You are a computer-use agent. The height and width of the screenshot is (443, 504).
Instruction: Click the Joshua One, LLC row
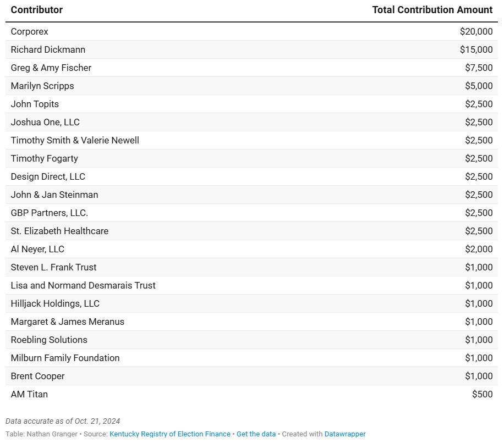coord(45,123)
